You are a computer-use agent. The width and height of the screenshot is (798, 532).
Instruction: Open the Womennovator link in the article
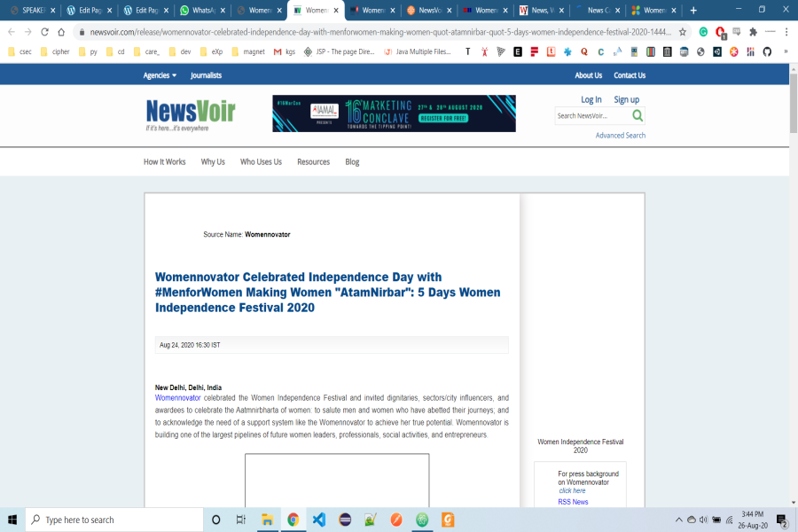click(177, 398)
